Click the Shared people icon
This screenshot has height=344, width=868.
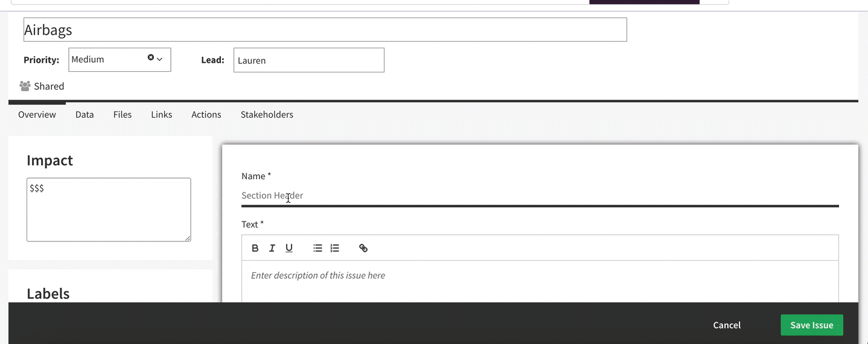click(25, 86)
